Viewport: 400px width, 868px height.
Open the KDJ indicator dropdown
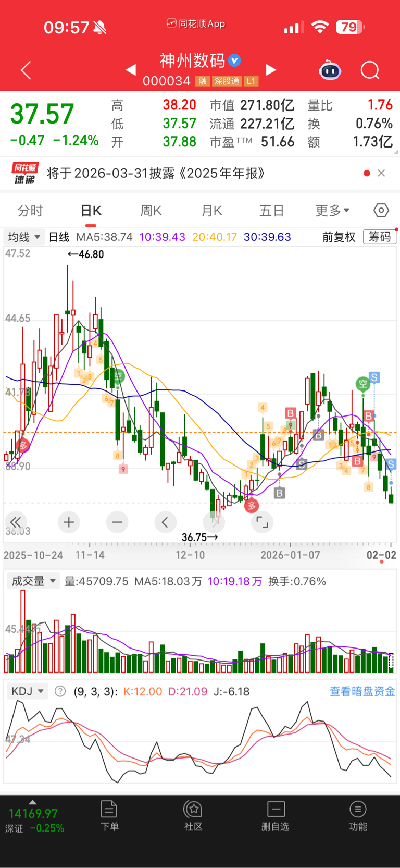tap(28, 691)
